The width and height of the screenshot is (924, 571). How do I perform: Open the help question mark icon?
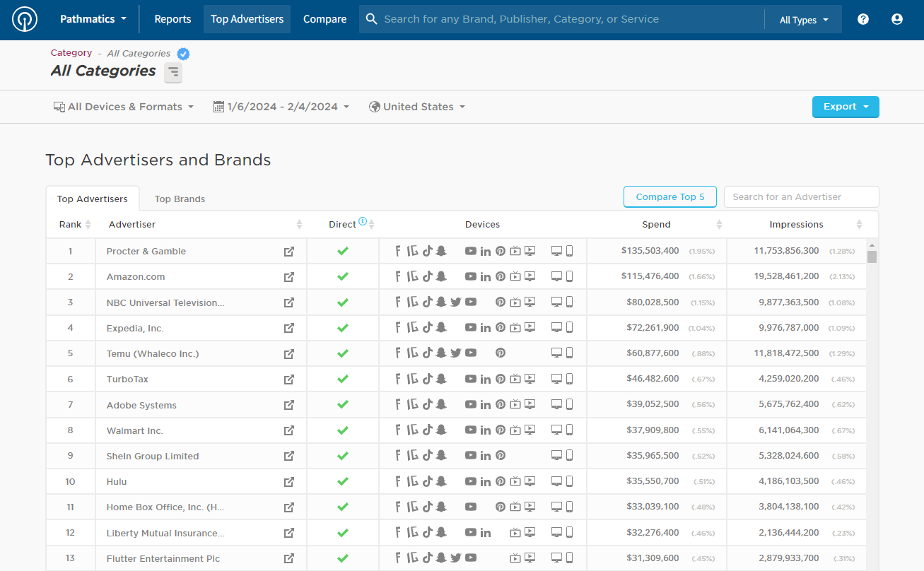point(863,20)
